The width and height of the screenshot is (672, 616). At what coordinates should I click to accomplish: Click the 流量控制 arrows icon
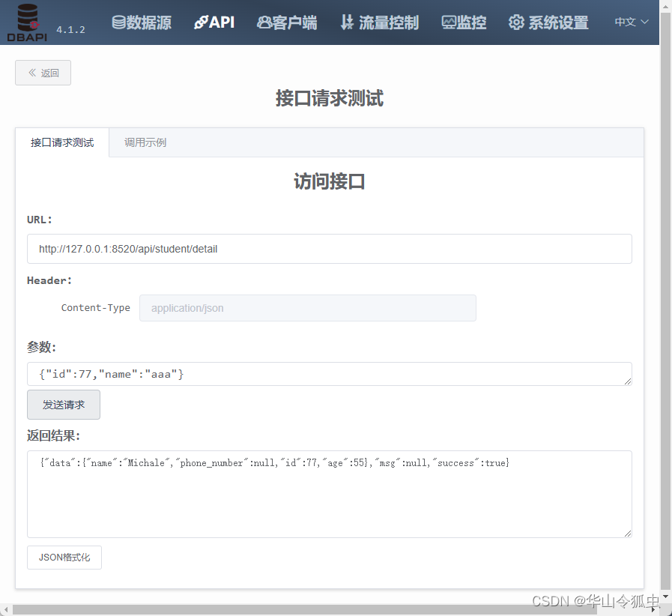click(x=347, y=22)
